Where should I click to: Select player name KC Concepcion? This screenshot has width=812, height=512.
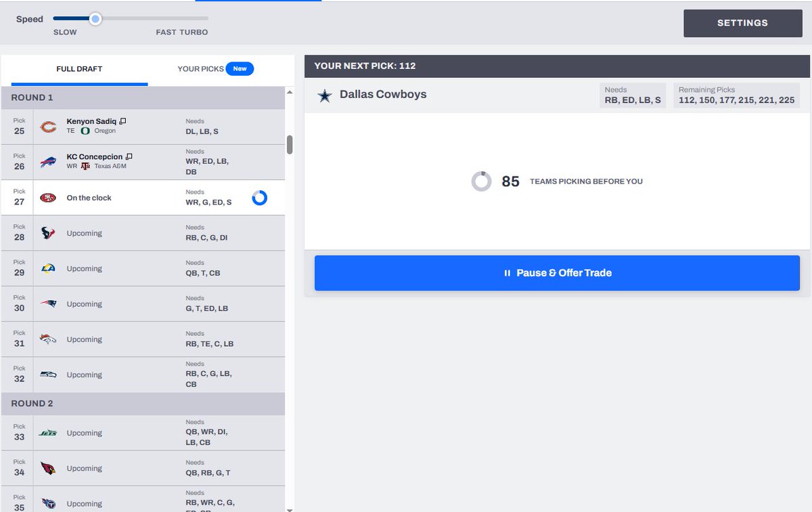94,156
